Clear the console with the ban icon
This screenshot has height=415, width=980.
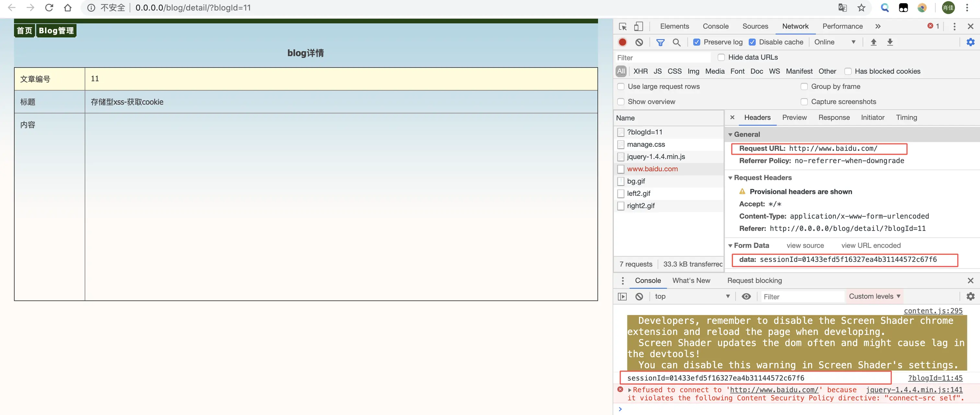[x=639, y=296]
